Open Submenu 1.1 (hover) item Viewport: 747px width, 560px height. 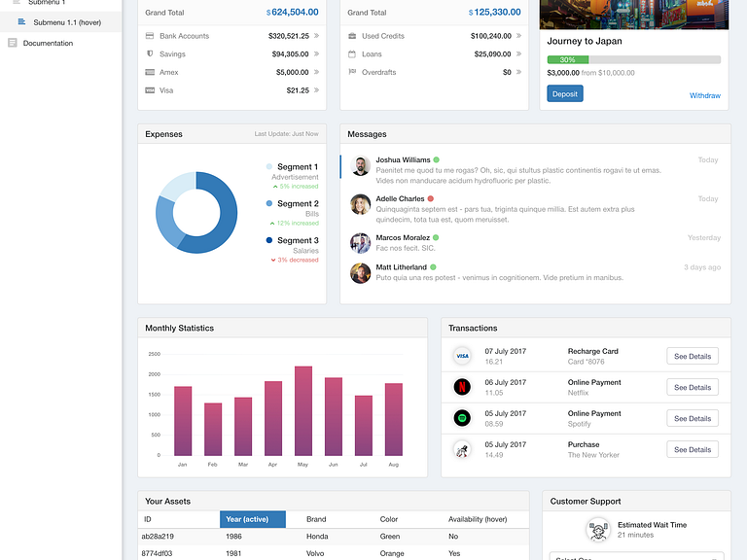61,22
